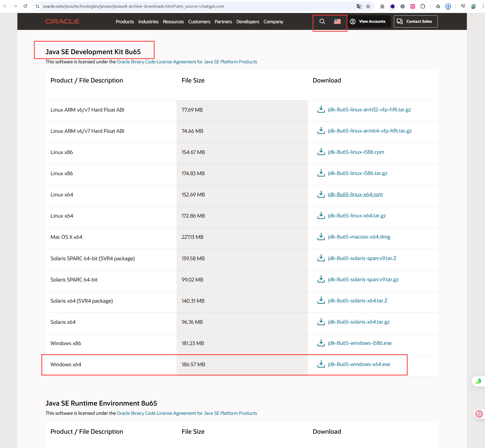Open the JRE 8u65 Binary Code License link
Image resolution: width=485 pixels, height=448 pixels.
pos(187,413)
